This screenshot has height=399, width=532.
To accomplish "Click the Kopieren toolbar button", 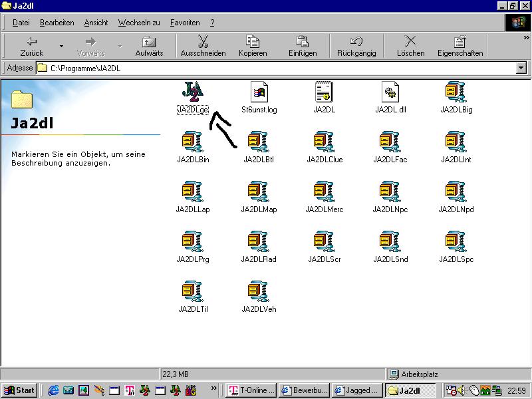I will pyautogui.click(x=253, y=46).
